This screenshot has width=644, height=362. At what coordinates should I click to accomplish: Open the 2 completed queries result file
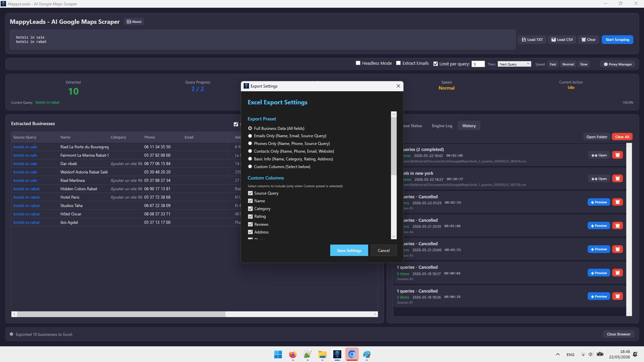(599, 155)
